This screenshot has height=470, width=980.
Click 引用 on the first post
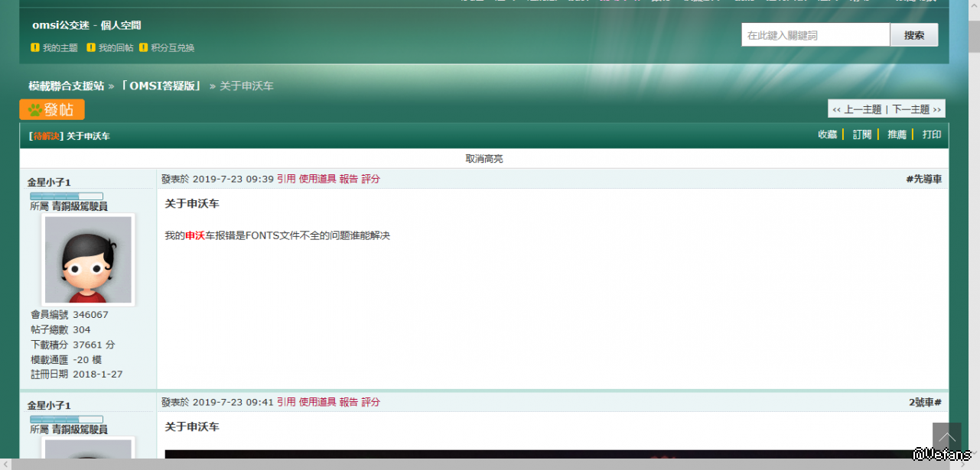coord(286,179)
